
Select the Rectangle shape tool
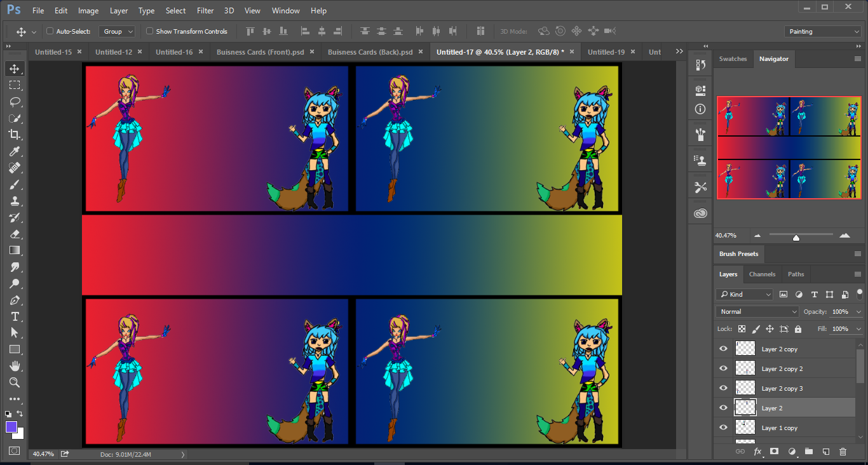[14, 349]
